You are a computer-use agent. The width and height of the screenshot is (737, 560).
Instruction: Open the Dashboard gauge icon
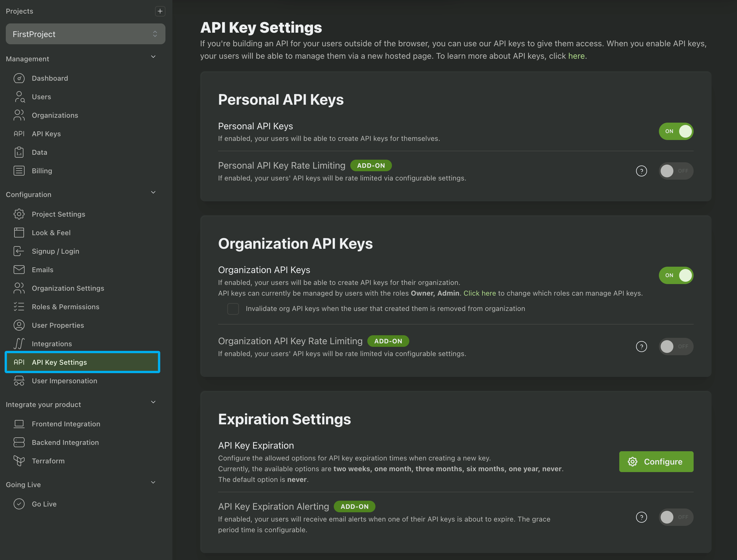(x=19, y=78)
